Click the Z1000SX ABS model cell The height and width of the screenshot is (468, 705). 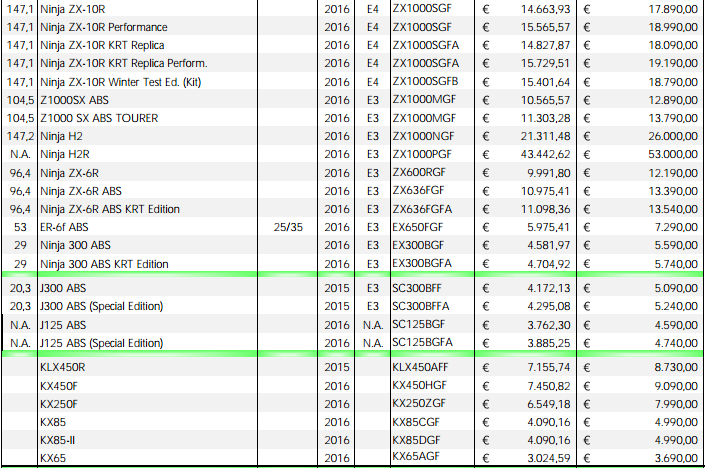coord(74,100)
